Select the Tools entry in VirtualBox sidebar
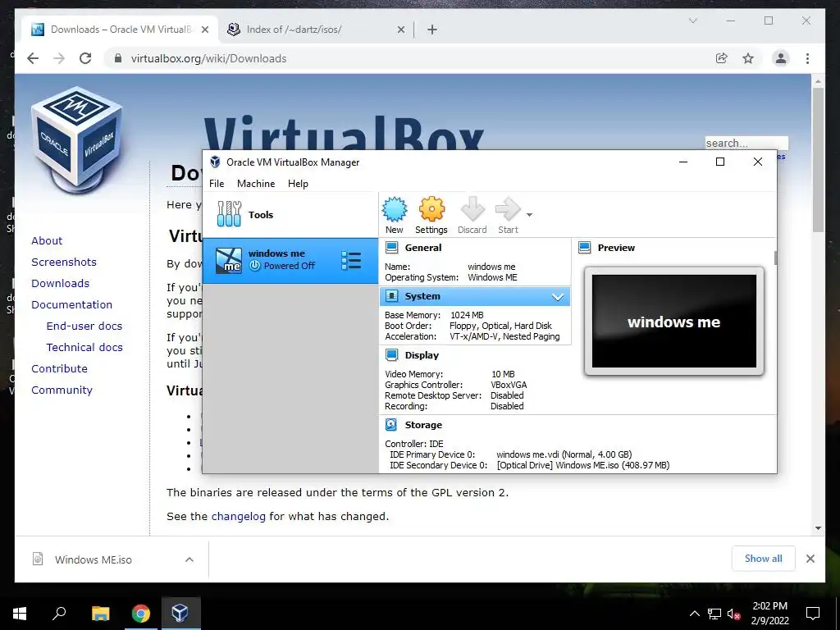The image size is (840, 630). point(290,215)
